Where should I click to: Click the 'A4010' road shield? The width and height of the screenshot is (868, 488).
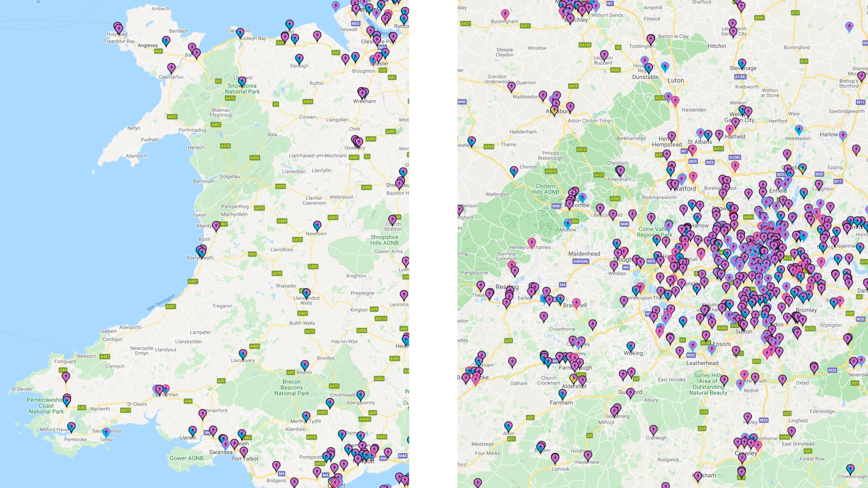pyautogui.click(x=551, y=171)
